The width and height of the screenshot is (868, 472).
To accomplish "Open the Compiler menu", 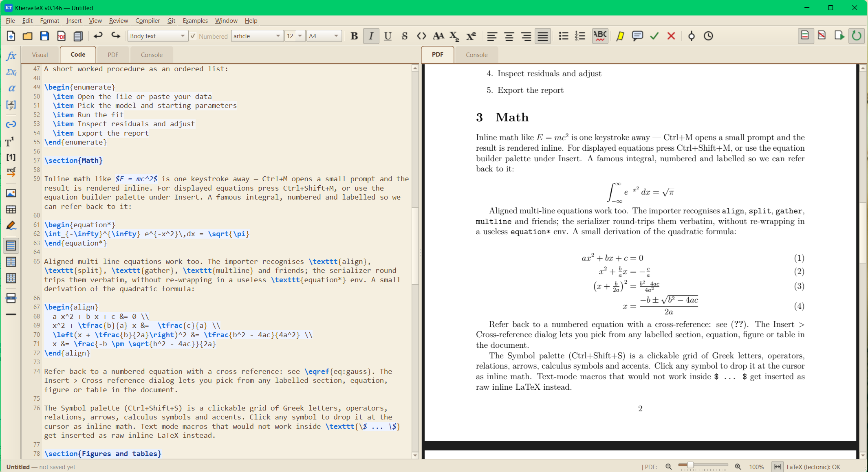I will coord(148,21).
